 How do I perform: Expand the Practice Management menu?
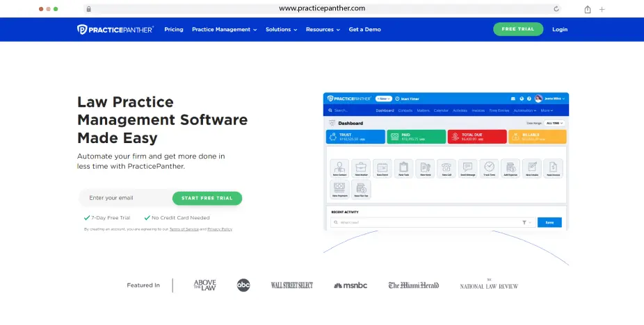click(x=224, y=30)
